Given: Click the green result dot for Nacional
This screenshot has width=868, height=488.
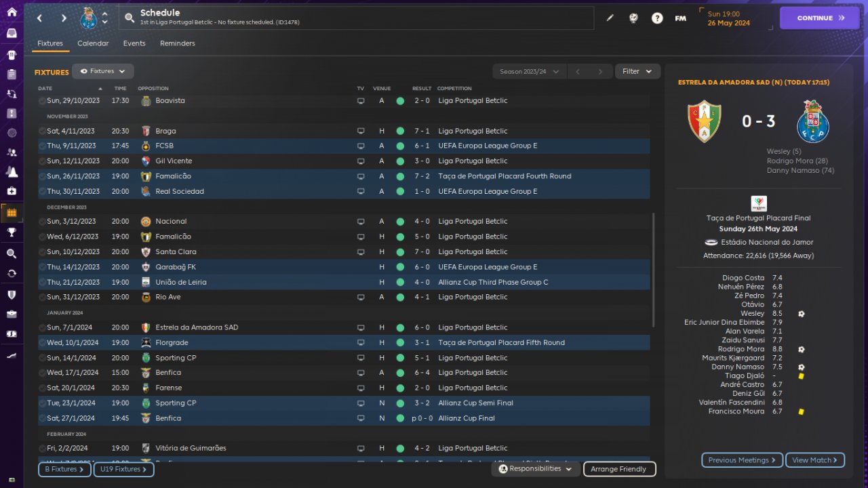Looking at the screenshot, I should (x=400, y=222).
